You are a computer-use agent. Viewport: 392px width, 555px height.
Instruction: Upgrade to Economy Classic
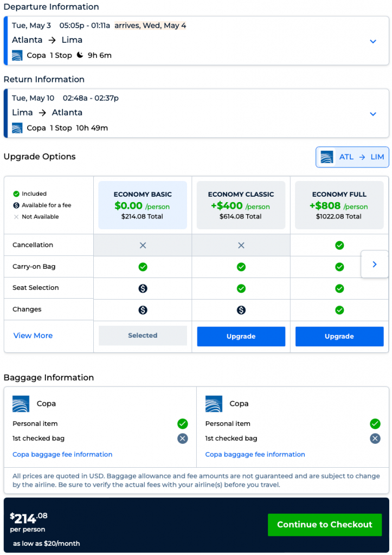pyautogui.click(x=241, y=337)
